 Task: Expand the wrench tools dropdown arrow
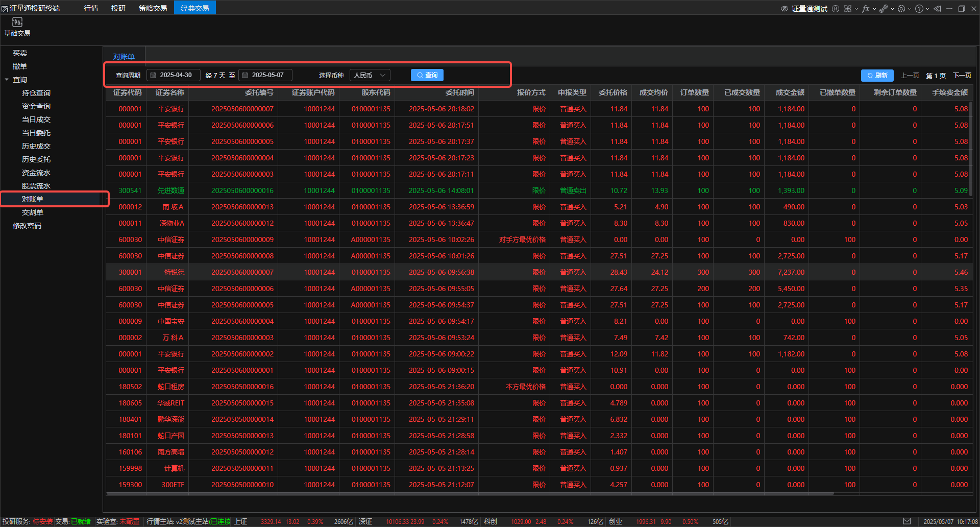892,9
